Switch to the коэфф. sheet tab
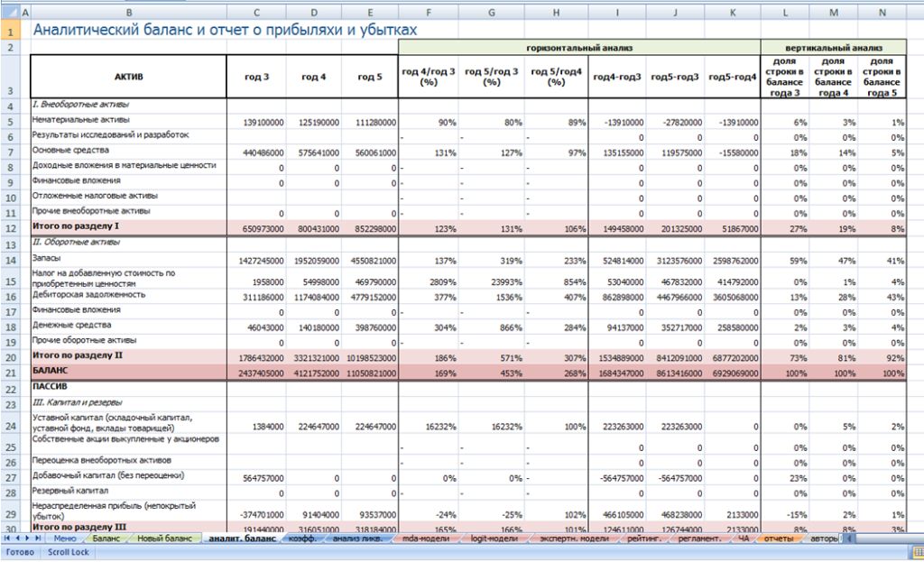Viewport: 924px width, 562px height. coord(302,538)
